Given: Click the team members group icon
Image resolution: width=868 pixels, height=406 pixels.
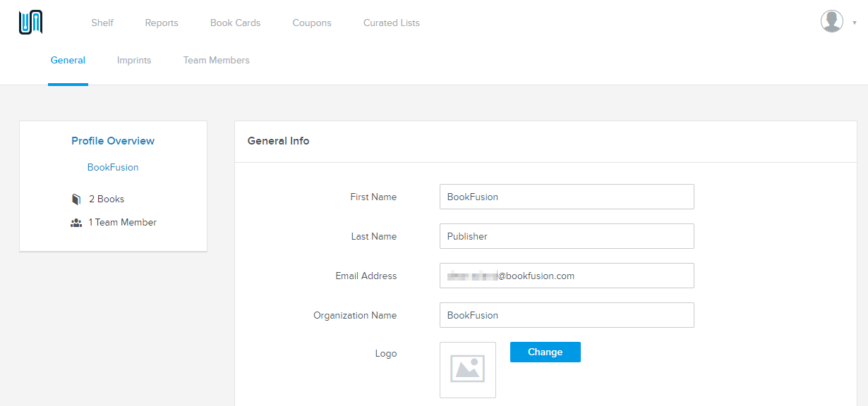Looking at the screenshot, I should pos(76,223).
